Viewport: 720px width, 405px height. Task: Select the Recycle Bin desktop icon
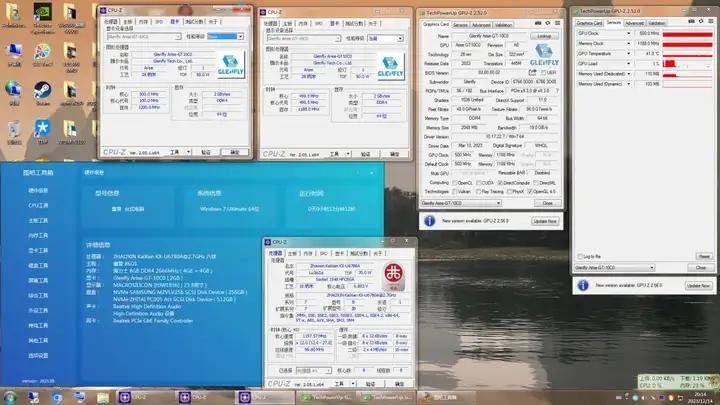[14, 130]
